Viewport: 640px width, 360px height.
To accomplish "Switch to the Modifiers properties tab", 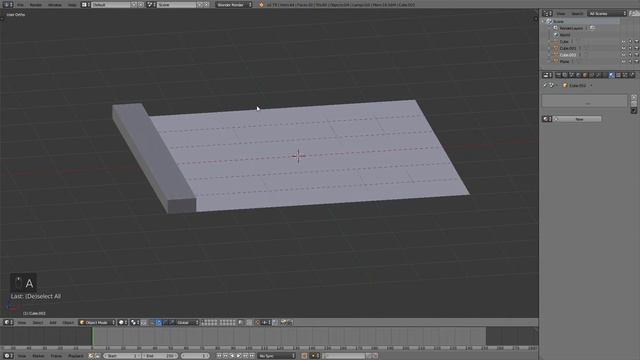I will tap(598, 75).
